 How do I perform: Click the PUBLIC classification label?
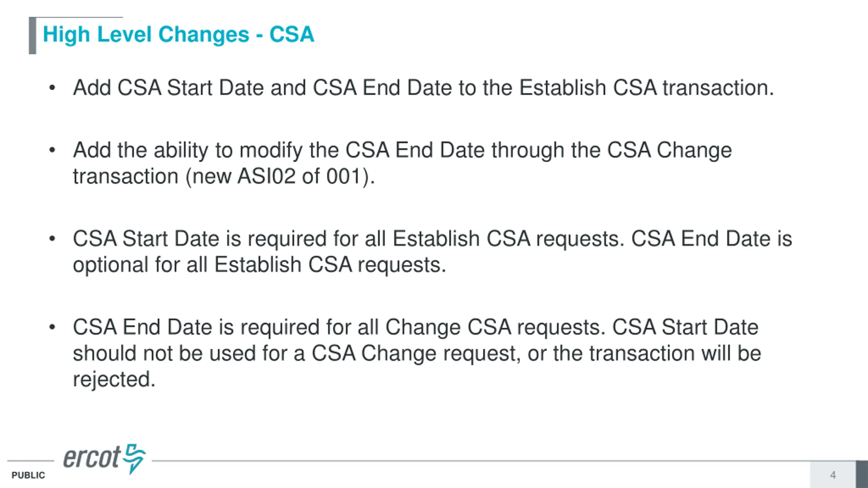pyautogui.click(x=28, y=475)
